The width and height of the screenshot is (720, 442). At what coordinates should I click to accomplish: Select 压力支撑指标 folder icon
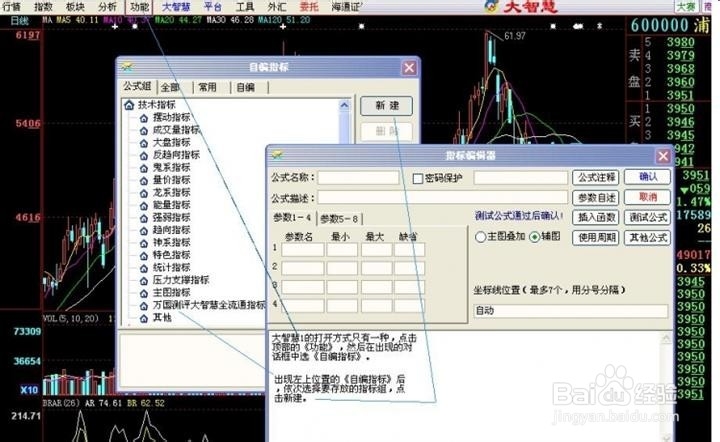[144, 280]
